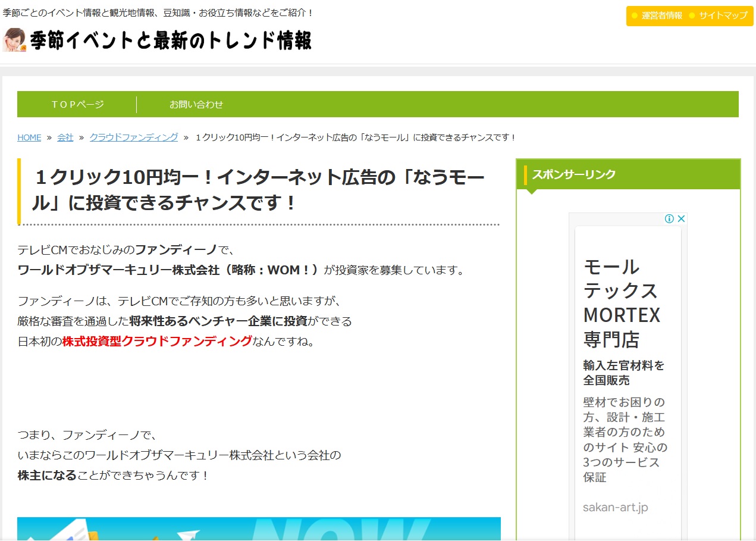The image size is (756, 541).
Task: Click the site tagline text at top
Action: 158,12
